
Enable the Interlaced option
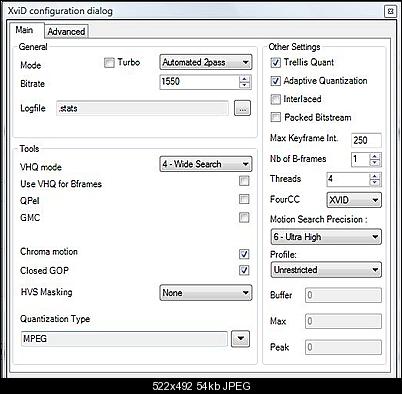coord(275,99)
